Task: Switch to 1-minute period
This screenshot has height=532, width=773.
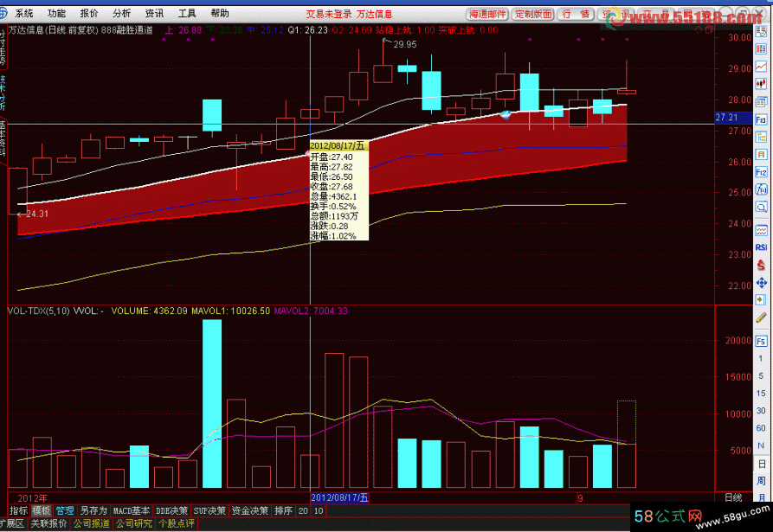Action: [761, 358]
